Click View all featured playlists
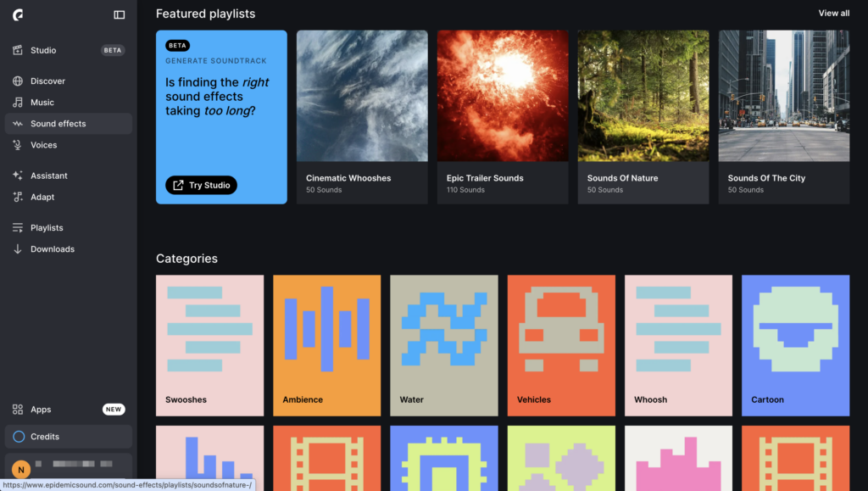Image resolution: width=868 pixels, height=491 pixels. 834,14
